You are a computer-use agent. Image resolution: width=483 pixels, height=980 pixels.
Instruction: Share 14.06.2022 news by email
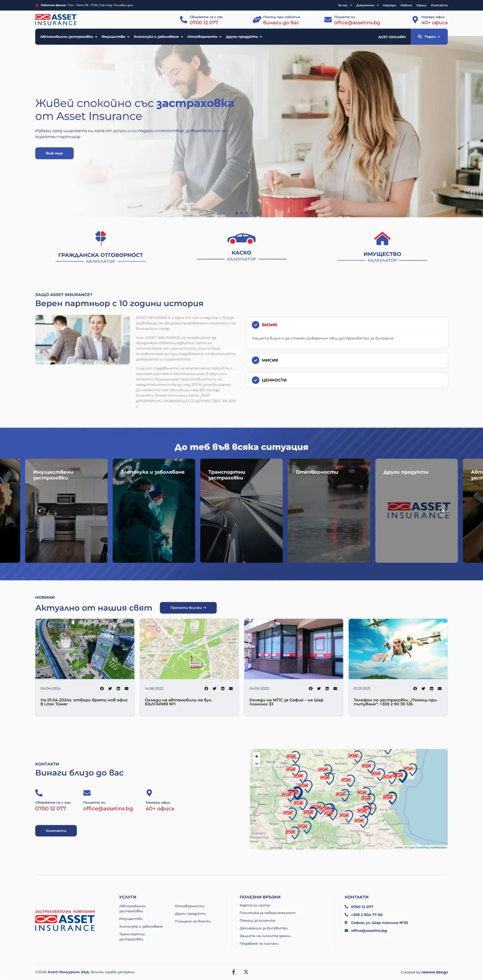pos(231,688)
